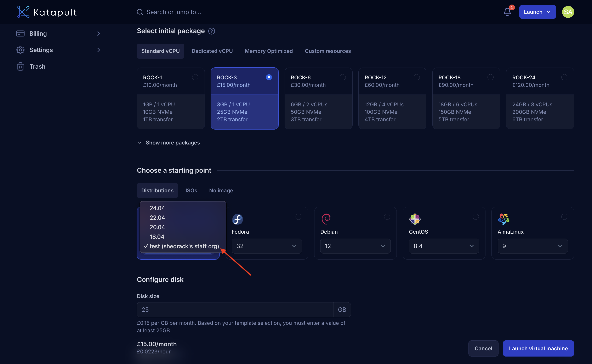
Task: Open the Settings gear in the sidebar
Action: [20, 50]
